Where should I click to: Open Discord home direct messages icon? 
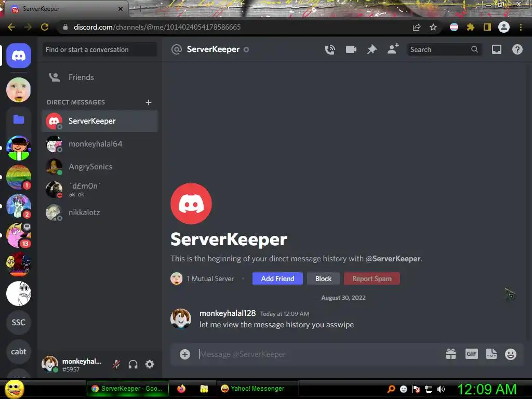[19, 56]
